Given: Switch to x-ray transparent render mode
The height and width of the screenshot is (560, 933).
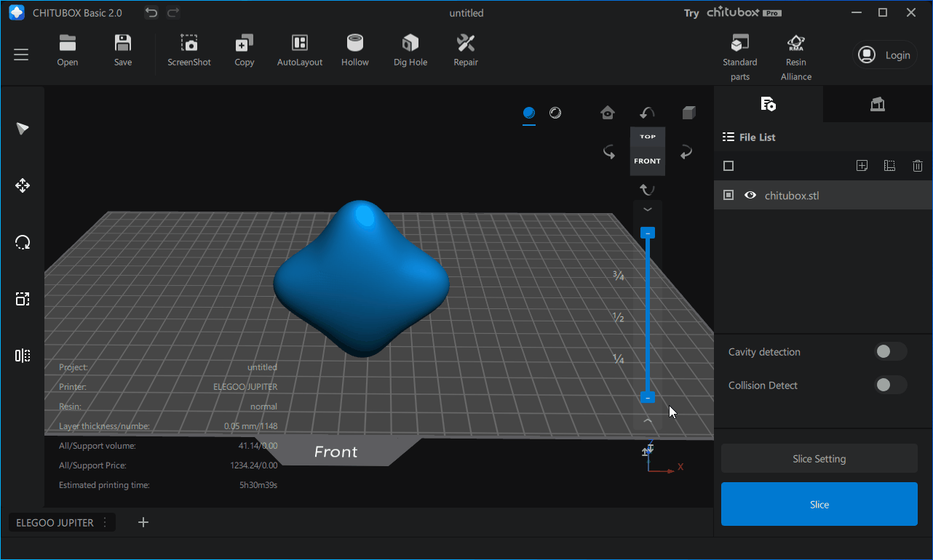Looking at the screenshot, I should tap(555, 113).
